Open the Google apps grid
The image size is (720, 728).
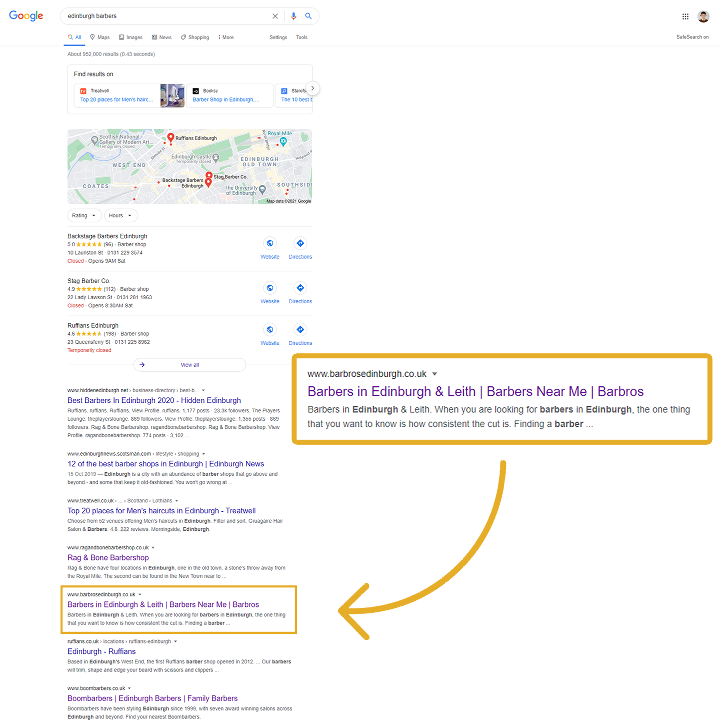point(685,17)
